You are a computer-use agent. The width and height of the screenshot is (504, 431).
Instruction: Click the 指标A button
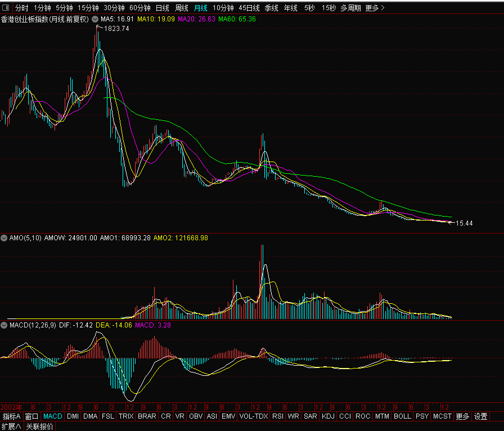click(11, 416)
